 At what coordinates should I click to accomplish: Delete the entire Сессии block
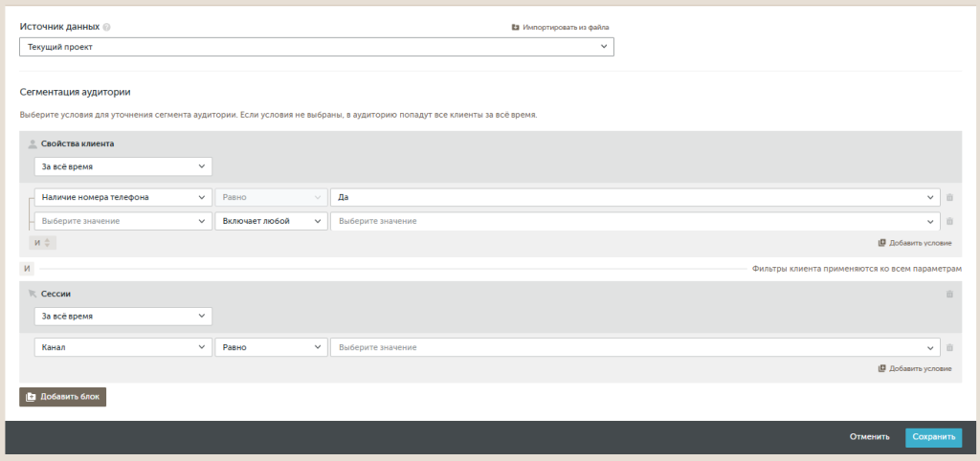949,294
